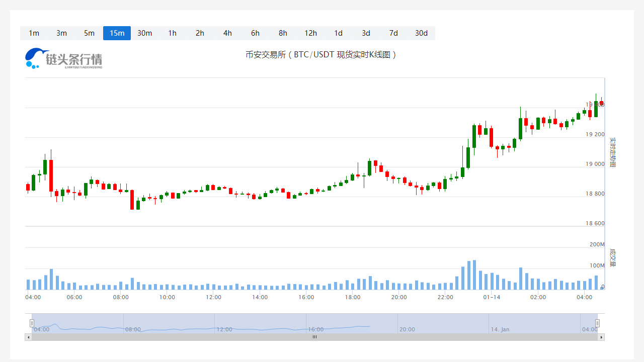The width and height of the screenshot is (644, 362).
Task: Select the 3d interval
Action: (x=366, y=33)
